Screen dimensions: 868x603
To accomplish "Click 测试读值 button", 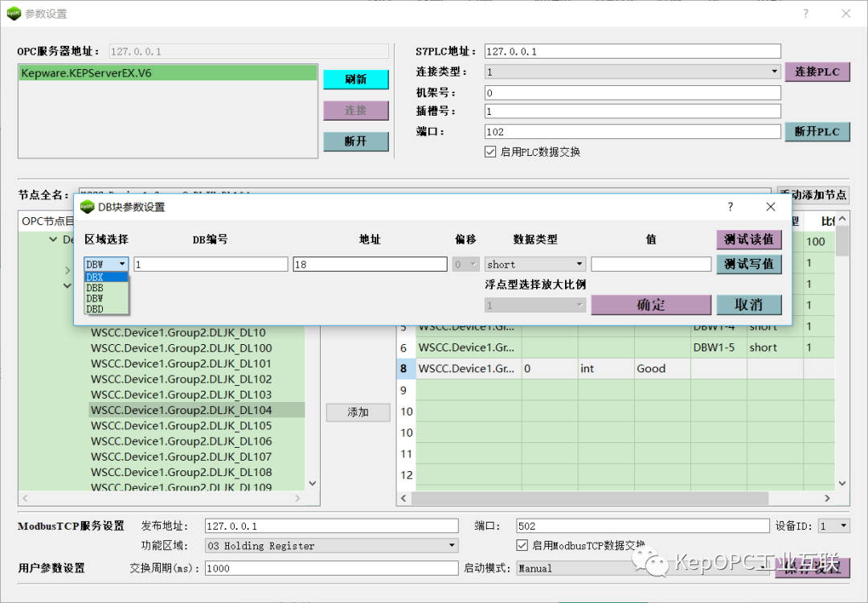I will tap(749, 240).
